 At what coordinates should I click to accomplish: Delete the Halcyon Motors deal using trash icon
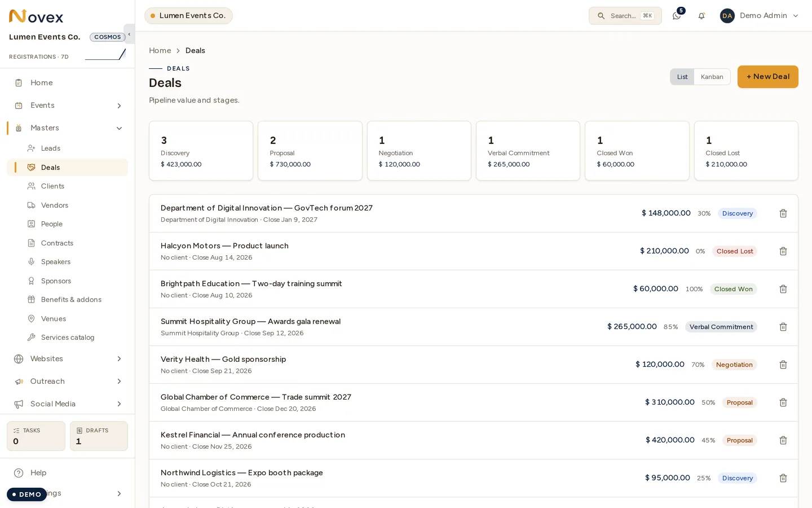pos(783,251)
